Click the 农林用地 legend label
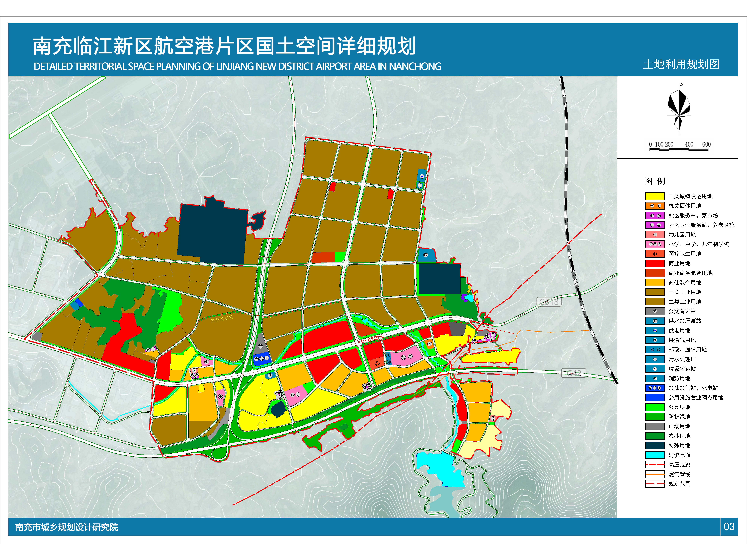Screen dimensions: 747x560 pyautogui.click(x=679, y=436)
